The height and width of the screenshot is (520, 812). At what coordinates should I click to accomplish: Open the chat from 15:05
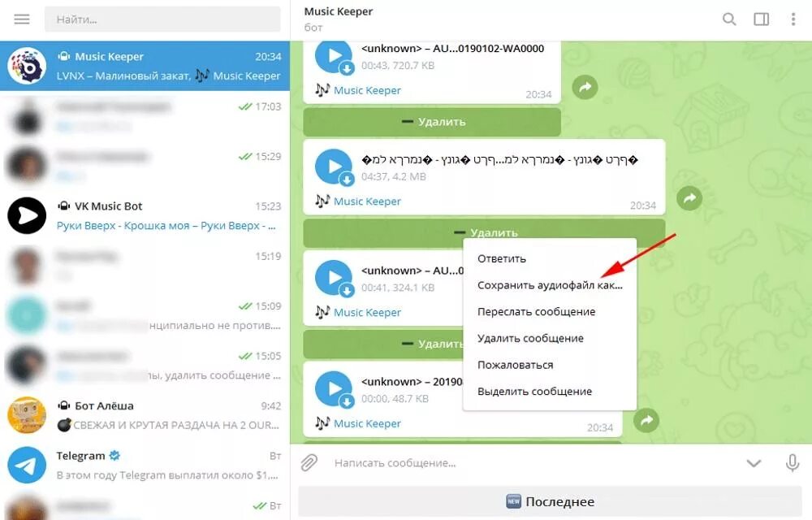click(145, 365)
